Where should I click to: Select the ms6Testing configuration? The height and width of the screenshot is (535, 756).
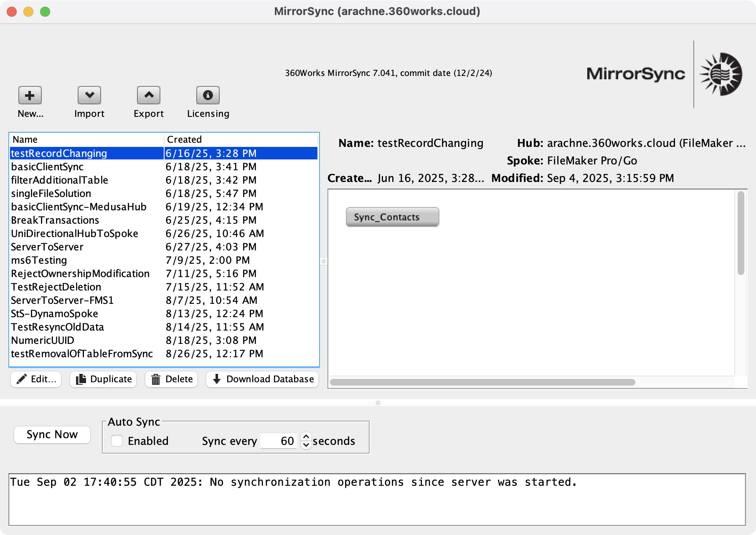click(164, 260)
